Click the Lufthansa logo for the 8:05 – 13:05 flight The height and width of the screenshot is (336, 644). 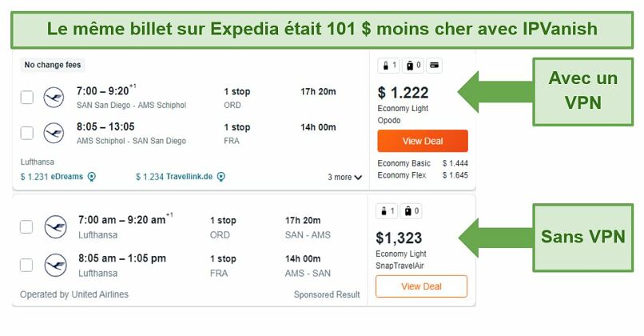click(54, 133)
